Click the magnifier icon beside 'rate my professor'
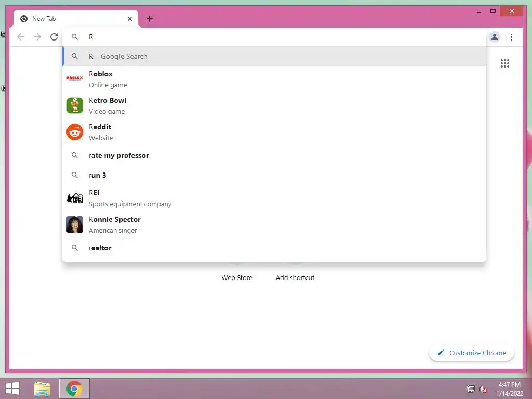 (75, 155)
